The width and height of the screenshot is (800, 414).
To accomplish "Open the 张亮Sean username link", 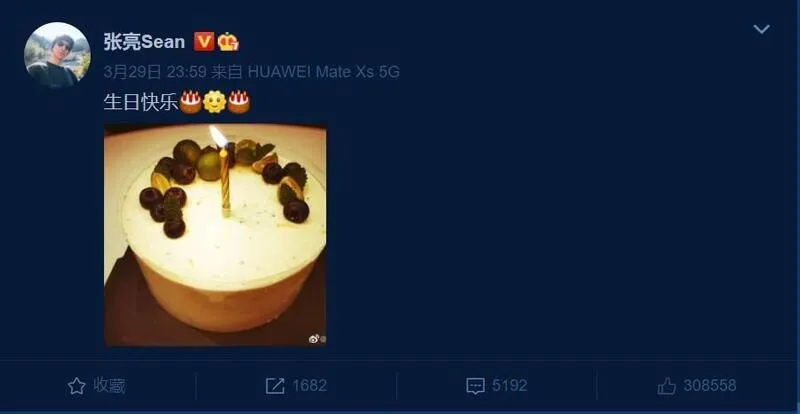I will 144,41.
